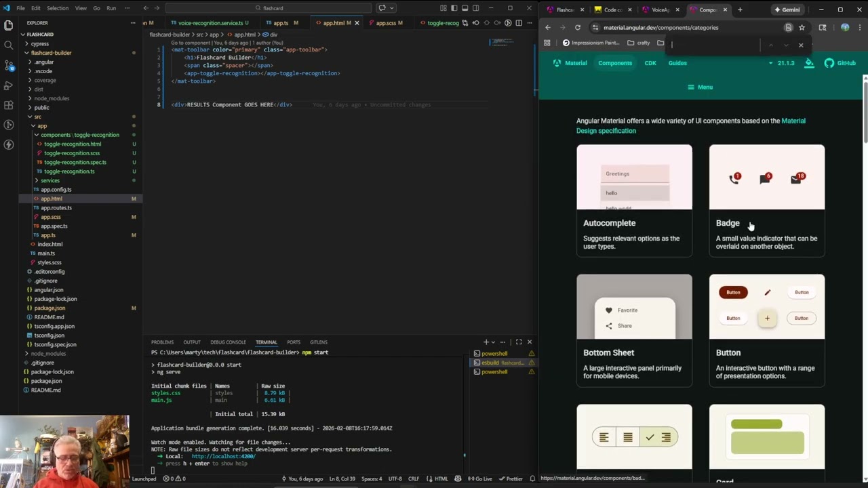Switch to the DEBUG CONSOLE panel tab
This screenshot has height=488, width=868.
(x=228, y=342)
